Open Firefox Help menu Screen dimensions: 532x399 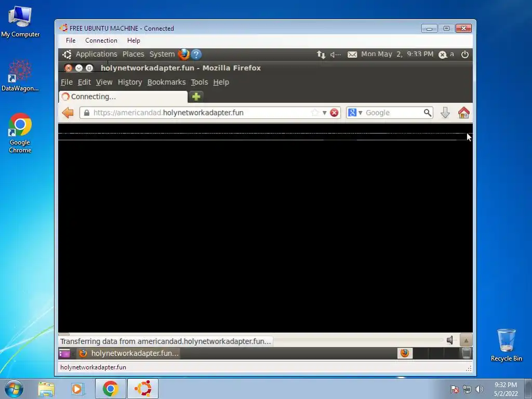[221, 82]
